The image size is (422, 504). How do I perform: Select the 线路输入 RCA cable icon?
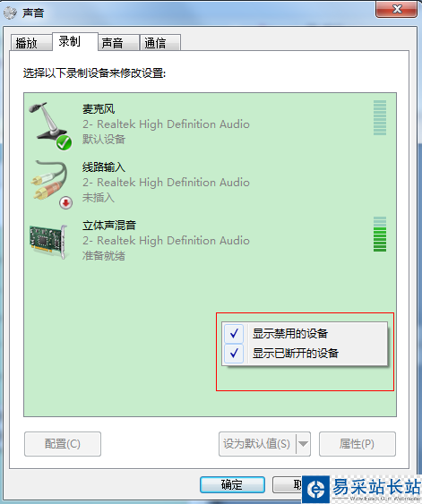coord(51,184)
